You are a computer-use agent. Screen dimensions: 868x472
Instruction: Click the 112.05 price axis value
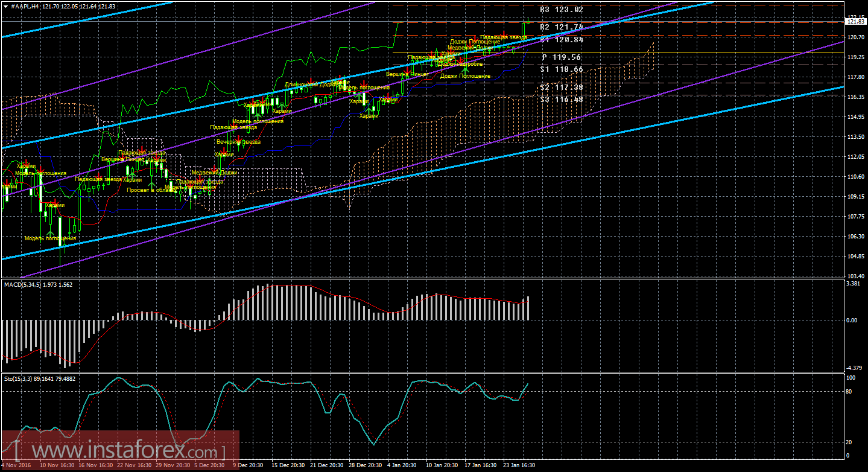(855, 157)
